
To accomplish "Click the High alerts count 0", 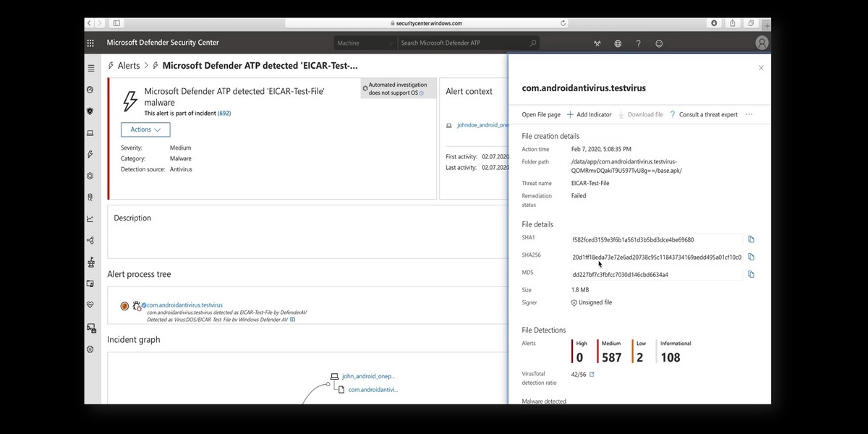I will point(579,357).
